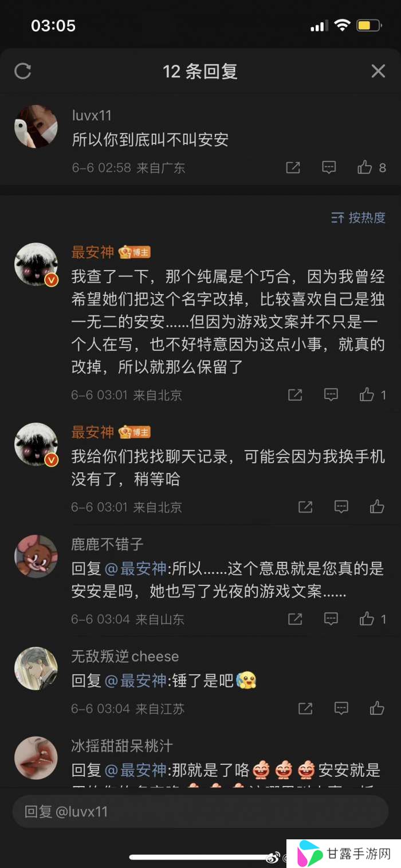Open comment icon on 无敌叛逆cheese's reply

pos(341,709)
